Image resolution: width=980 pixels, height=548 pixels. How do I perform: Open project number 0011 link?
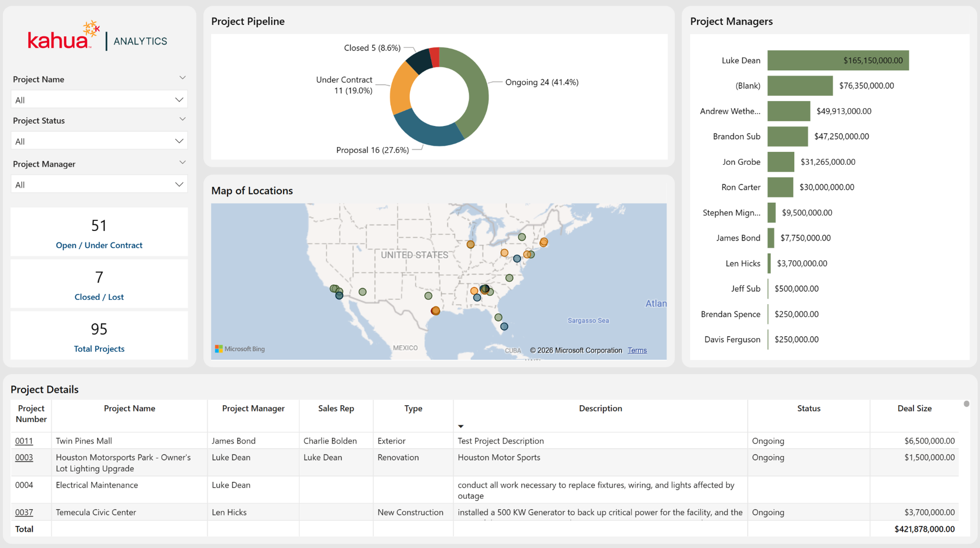(x=24, y=441)
